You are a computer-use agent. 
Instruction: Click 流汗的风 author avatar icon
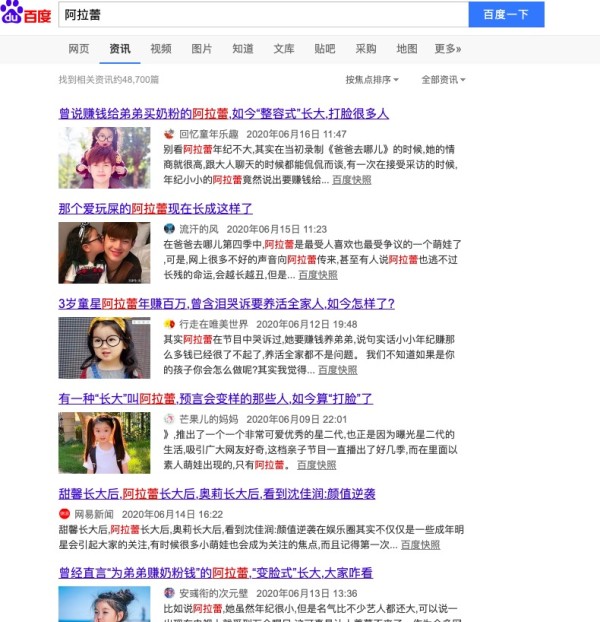(169, 229)
